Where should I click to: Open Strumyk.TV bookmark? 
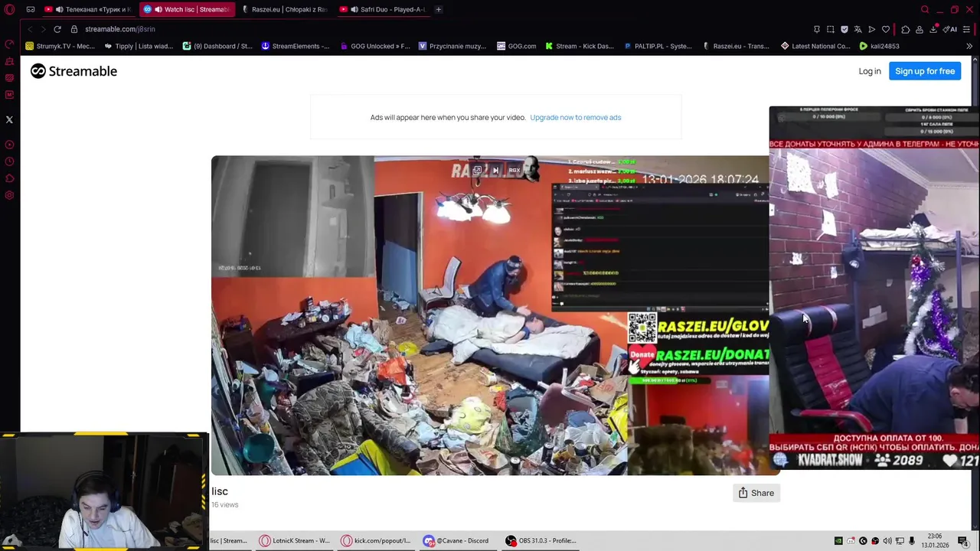click(x=60, y=46)
